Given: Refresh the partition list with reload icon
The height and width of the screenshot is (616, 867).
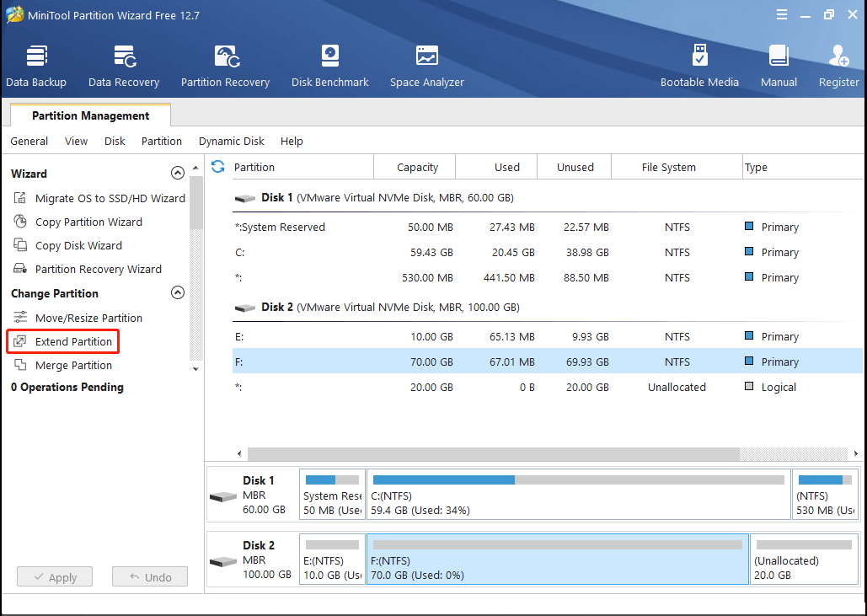Looking at the screenshot, I should tap(218, 167).
